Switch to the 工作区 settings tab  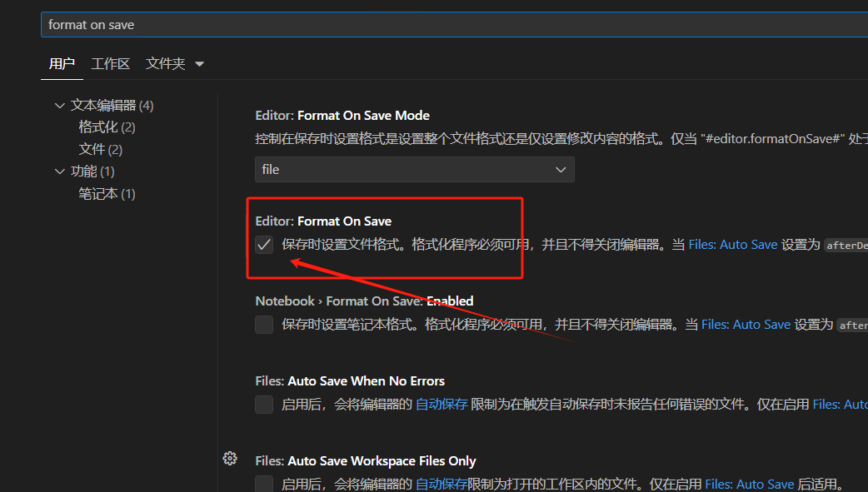point(111,63)
